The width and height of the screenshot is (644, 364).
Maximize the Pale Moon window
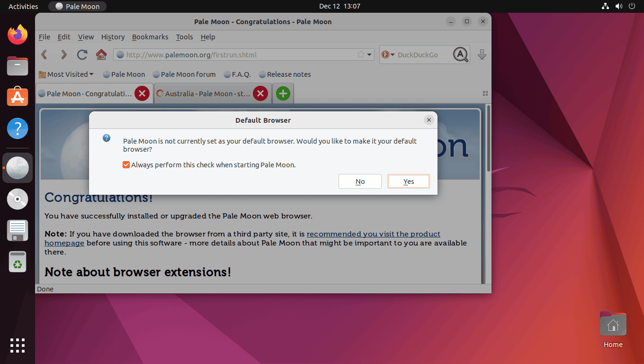click(x=467, y=21)
